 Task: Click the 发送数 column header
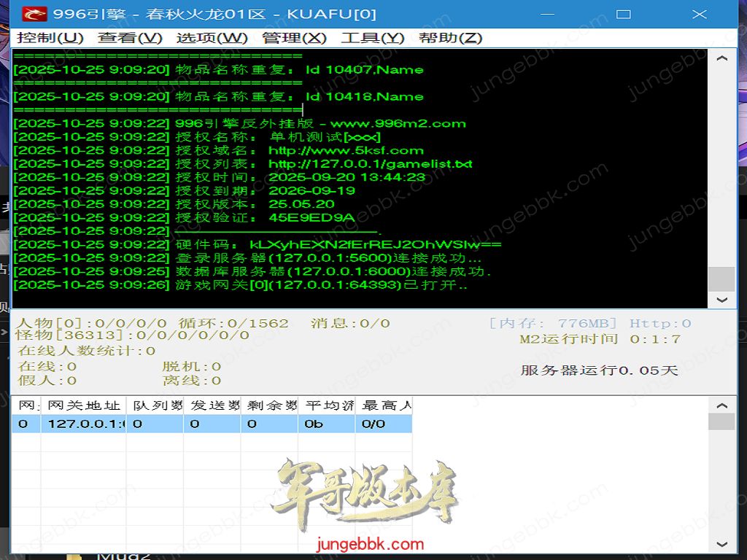(x=212, y=405)
